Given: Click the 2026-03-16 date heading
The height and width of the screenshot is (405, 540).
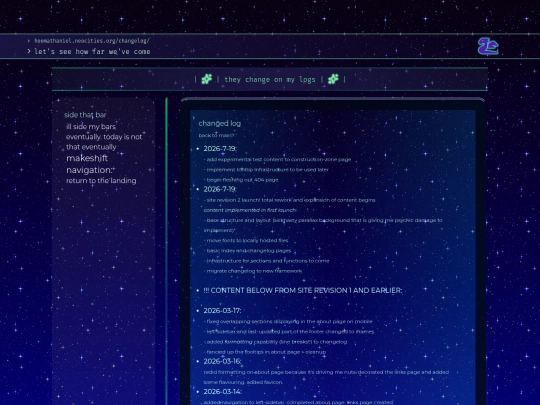Looking at the screenshot, I should (x=222, y=361).
